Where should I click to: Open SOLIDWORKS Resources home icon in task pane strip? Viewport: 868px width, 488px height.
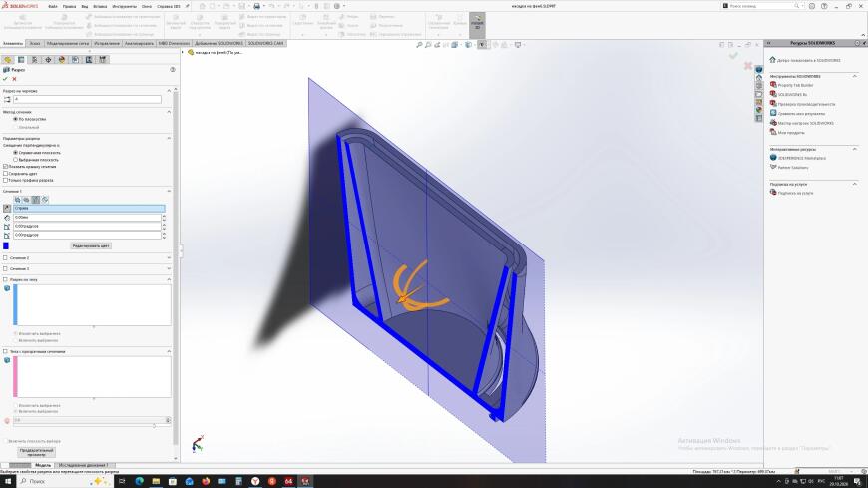(x=759, y=78)
